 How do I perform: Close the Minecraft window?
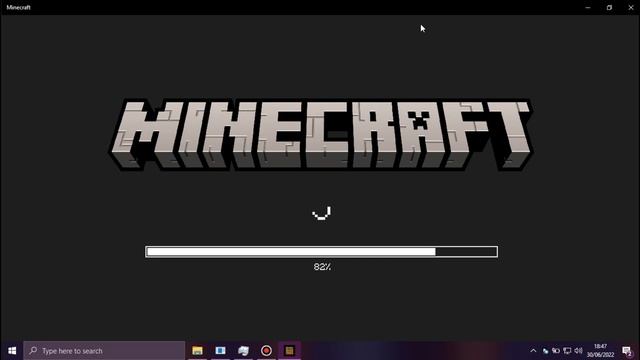pos(631,7)
